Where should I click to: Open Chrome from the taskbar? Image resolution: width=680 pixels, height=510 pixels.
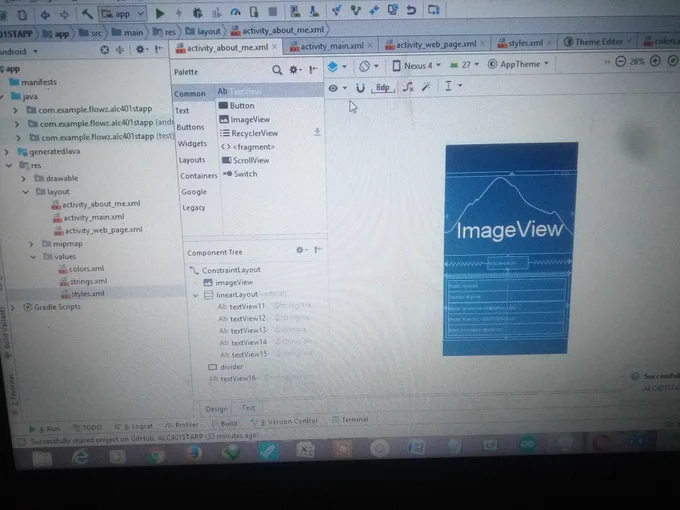coord(155,455)
